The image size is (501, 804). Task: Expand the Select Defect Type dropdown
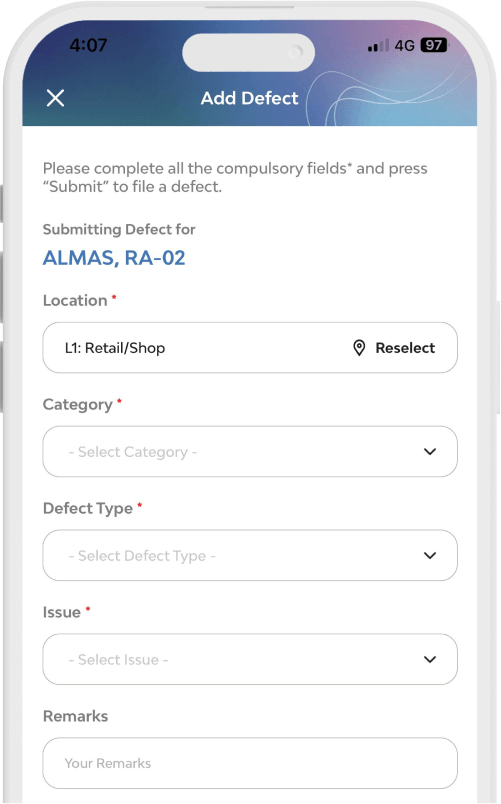tap(250, 555)
